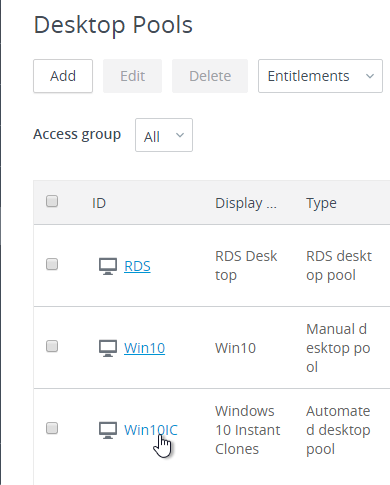Expand the Access group All dropdown
Screen dimensions: 390x485
pyautogui.click(x=164, y=135)
